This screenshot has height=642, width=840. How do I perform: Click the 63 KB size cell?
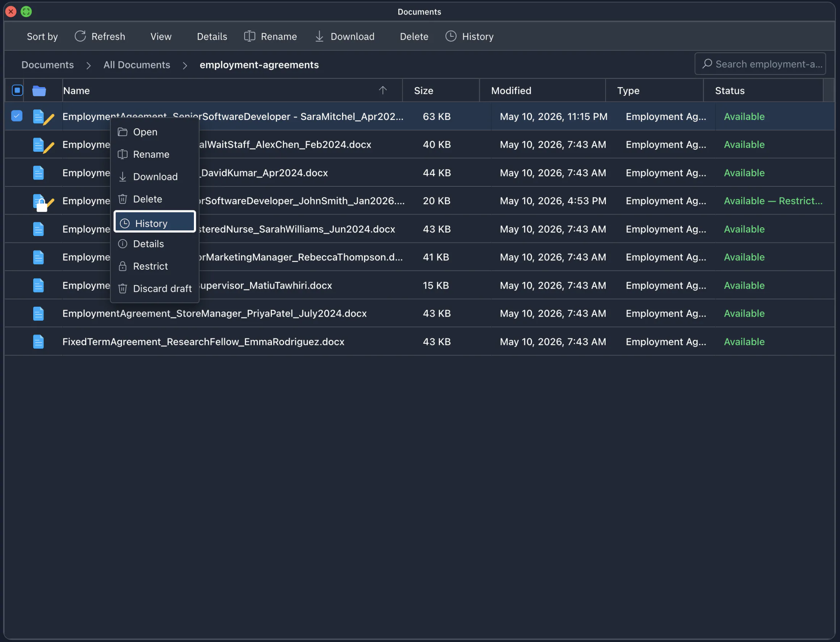pyautogui.click(x=437, y=116)
